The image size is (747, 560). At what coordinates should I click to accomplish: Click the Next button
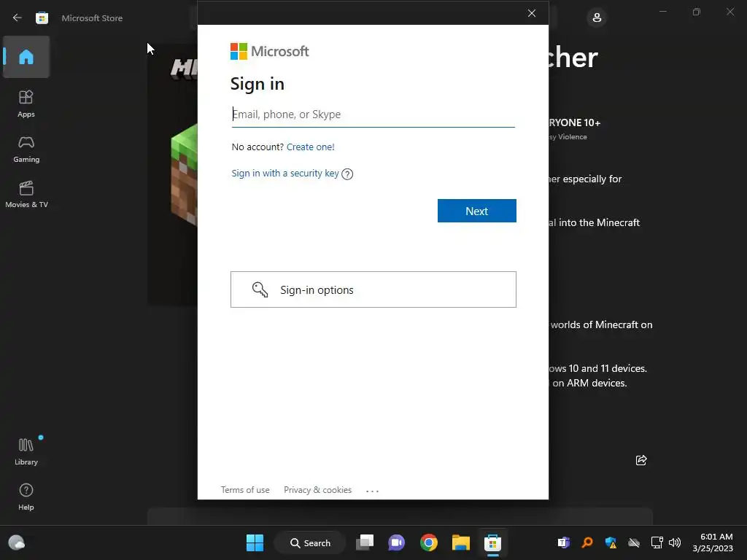[477, 211]
